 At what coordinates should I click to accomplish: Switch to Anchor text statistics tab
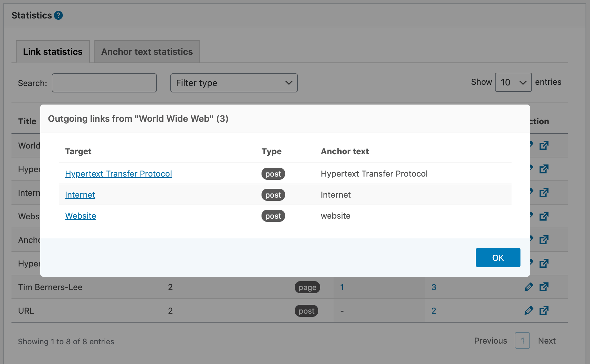click(147, 52)
